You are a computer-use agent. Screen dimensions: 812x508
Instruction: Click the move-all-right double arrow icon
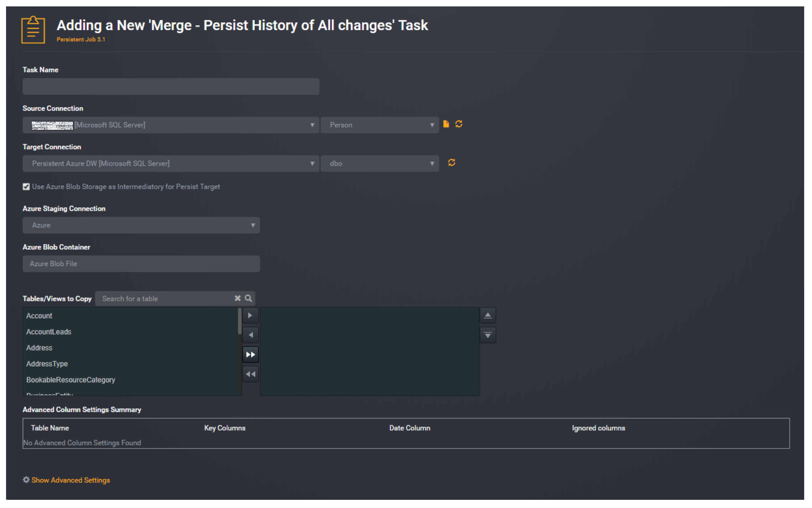[251, 354]
